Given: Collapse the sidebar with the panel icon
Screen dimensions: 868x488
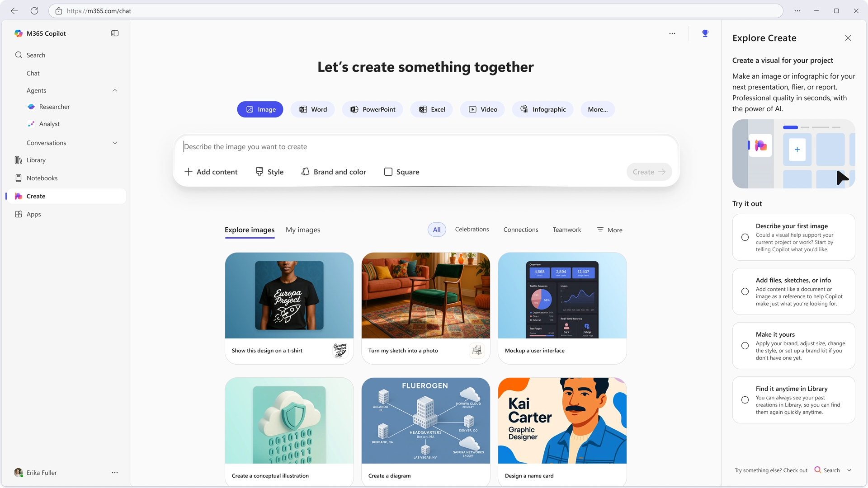Looking at the screenshot, I should point(114,33).
